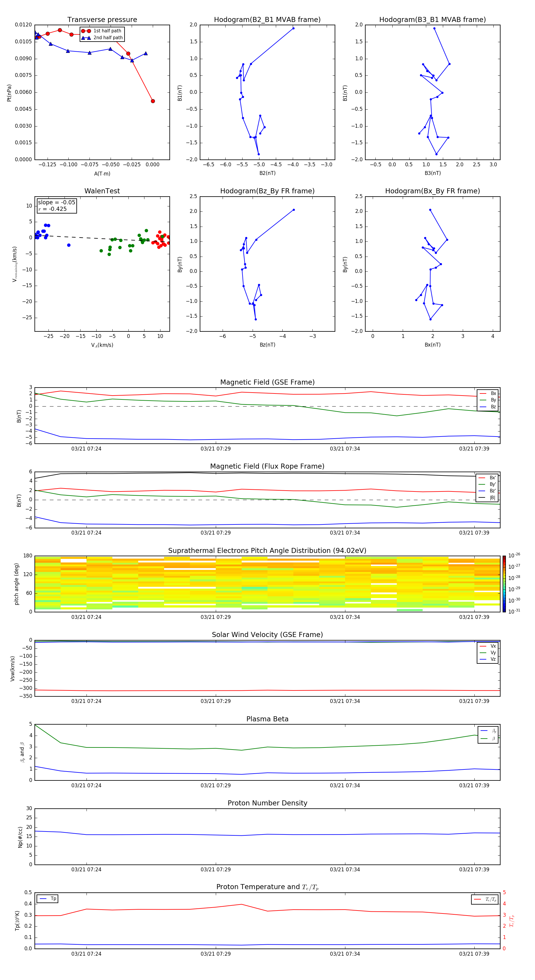Click the 'Hodogram(B3_B1 MVAB frame)' title
Viewport: 535px width, 980px height.
(432, 19)
